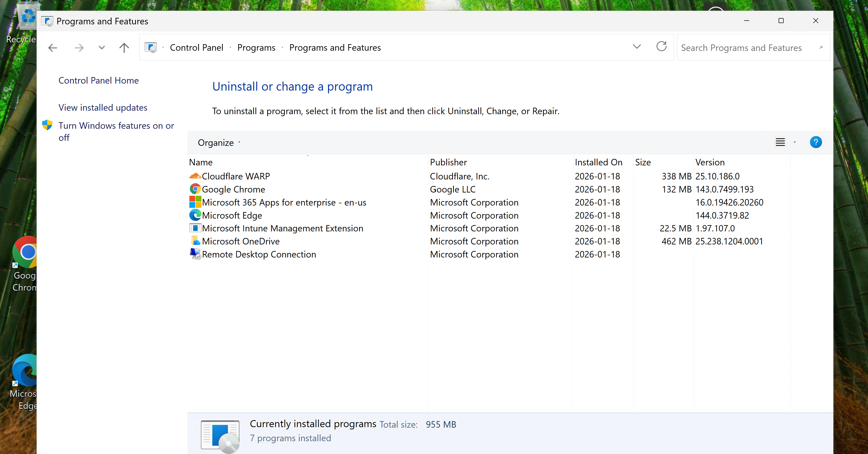Open Control Panel Home link
The image size is (868, 454).
(x=98, y=81)
